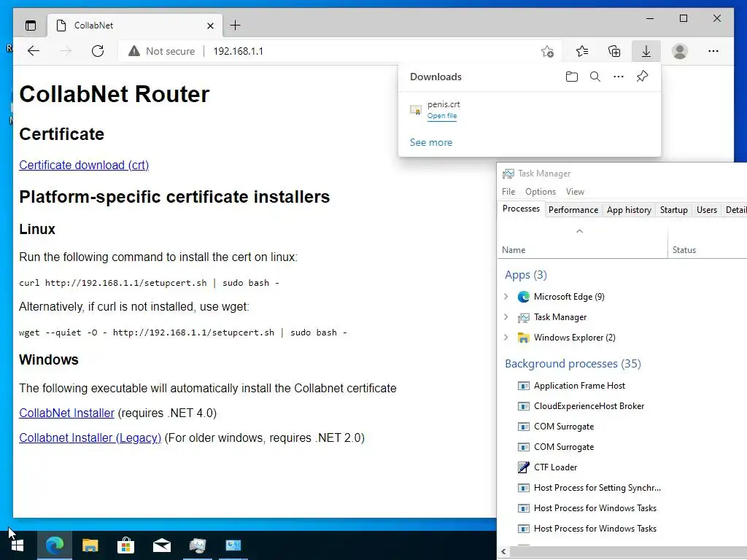Select the Windows Explorer (2) row
Viewport: 747px width, 560px height.
pos(622,337)
